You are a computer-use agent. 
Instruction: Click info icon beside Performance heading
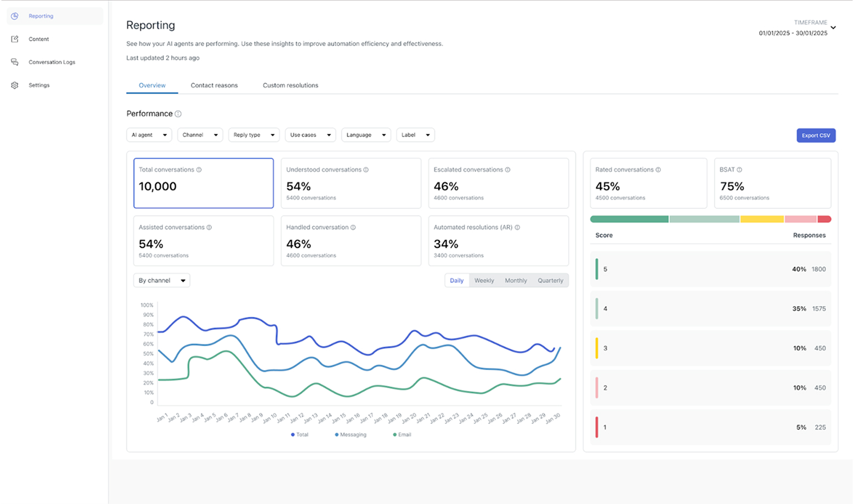click(x=178, y=114)
